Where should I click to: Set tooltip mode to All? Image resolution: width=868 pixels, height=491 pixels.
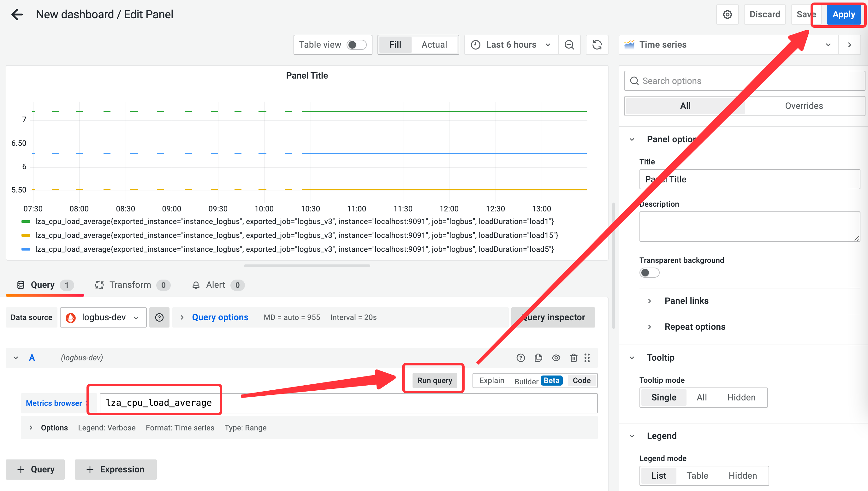701,398
